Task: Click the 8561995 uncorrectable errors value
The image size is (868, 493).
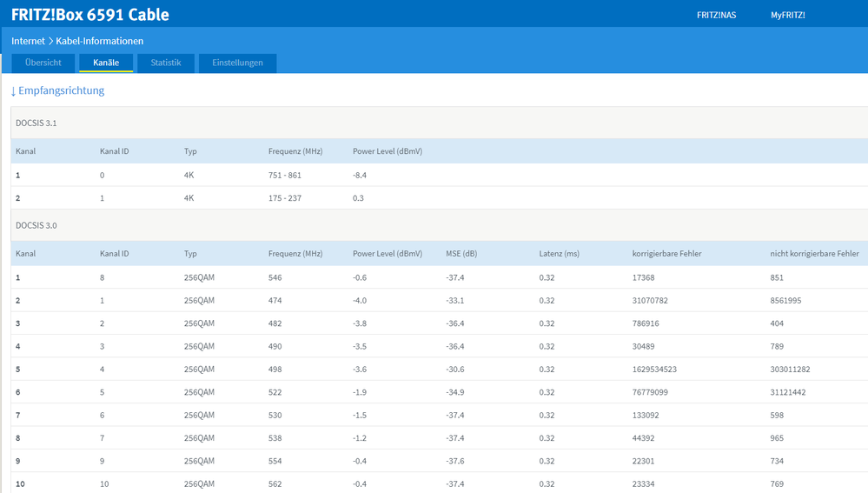Action: click(785, 301)
